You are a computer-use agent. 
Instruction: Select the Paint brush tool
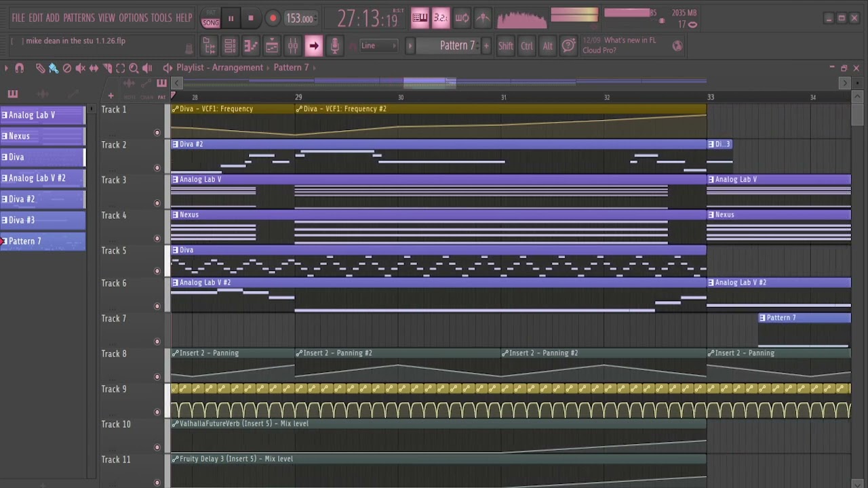click(54, 68)
